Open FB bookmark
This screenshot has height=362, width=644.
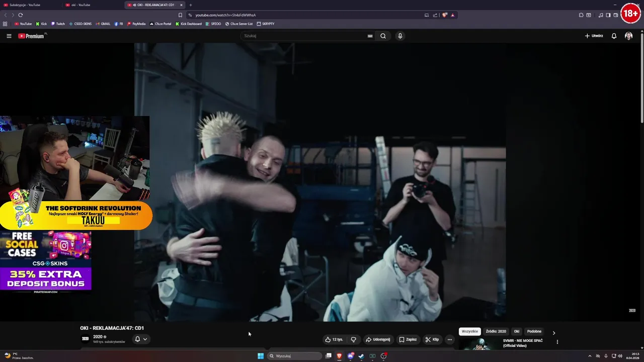point(119,24)
